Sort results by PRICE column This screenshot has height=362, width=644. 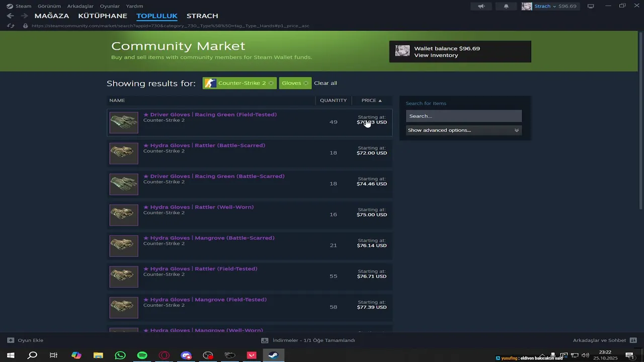point(371,100)
